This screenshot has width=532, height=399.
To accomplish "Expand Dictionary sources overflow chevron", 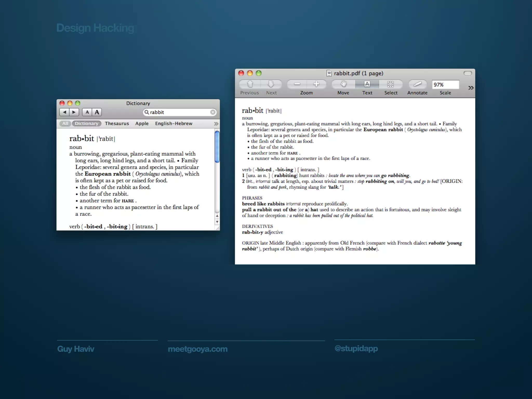I will point(216,124).
